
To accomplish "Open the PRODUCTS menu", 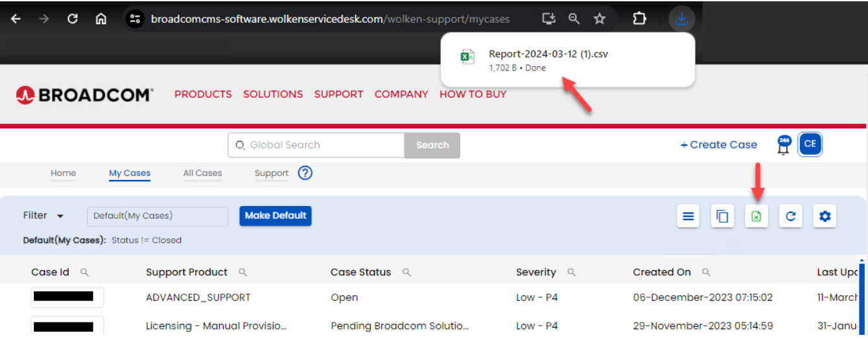I will tap(203, 94).
